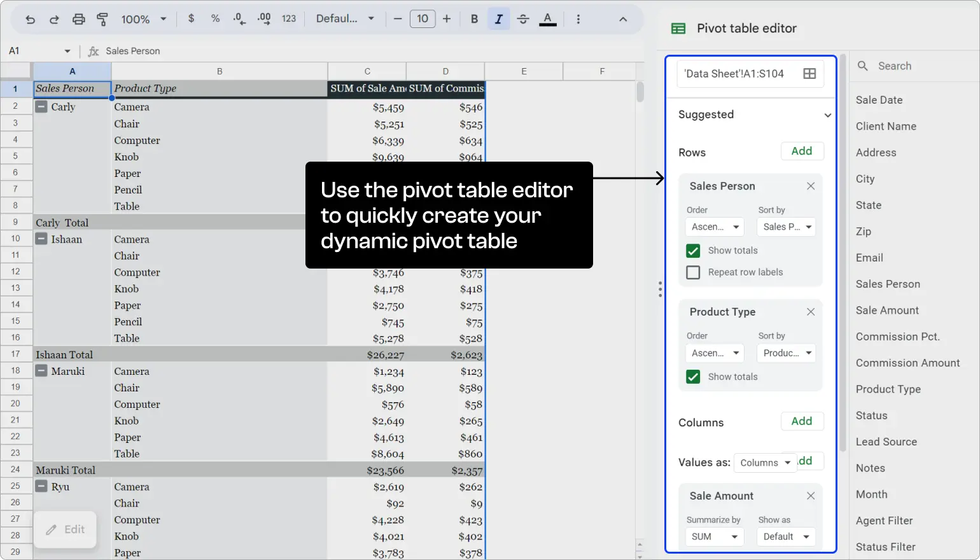The width and height of the screenshot is (980, 560).
Task: Format selection as currency
Action: pyautogui.click(x=191, y=18)
